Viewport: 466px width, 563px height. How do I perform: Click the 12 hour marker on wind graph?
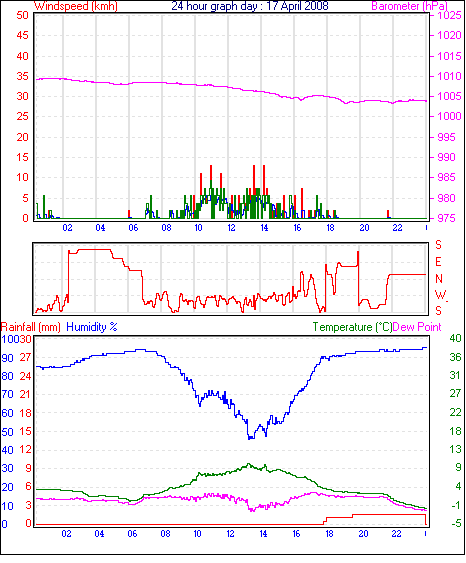pos(231,228)
